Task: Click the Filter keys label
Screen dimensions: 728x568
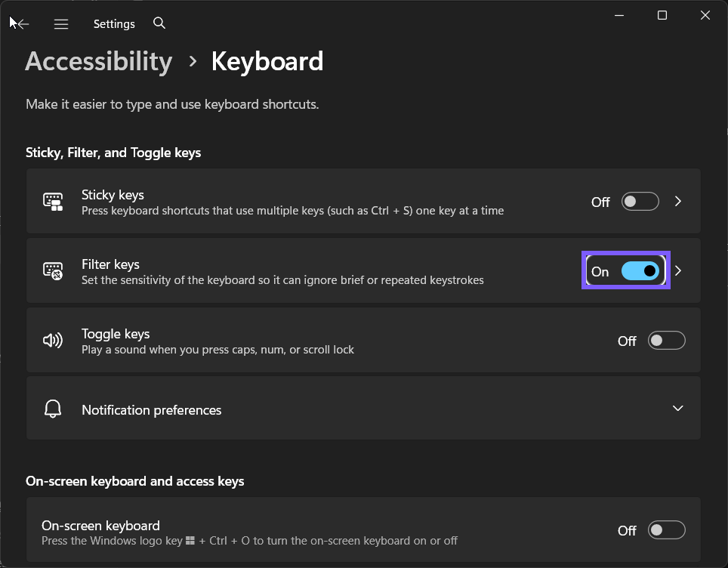Action: [x=110, y=264]
